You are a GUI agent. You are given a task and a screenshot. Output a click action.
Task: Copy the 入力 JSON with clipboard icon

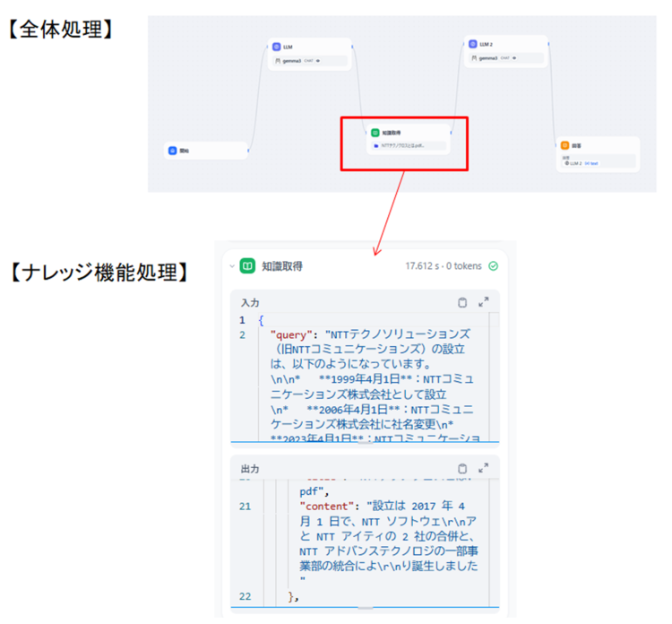coord(462,302)
